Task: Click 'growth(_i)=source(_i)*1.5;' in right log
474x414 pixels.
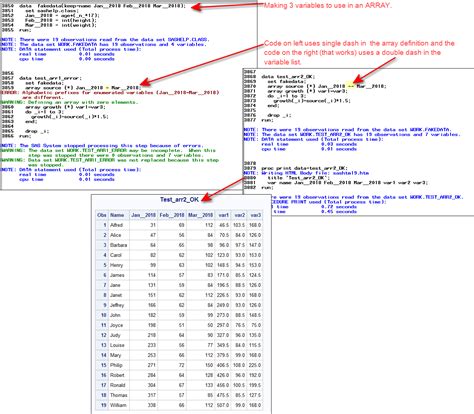Action: [312, 101]
